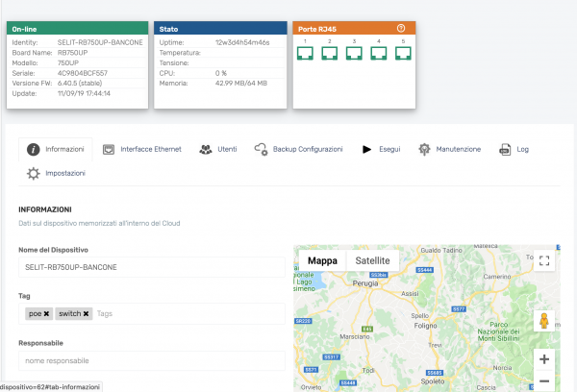Click update timestamp 11/09/19 17:44:14
This screenshot has width=577, height=392.
click(x=84, y=93)
